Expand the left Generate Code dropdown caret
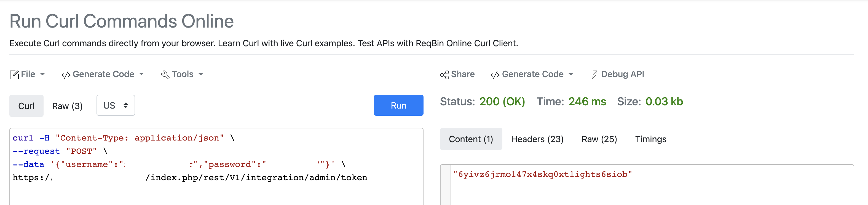This screenshot has width=868, height=205. coord(141,74)
